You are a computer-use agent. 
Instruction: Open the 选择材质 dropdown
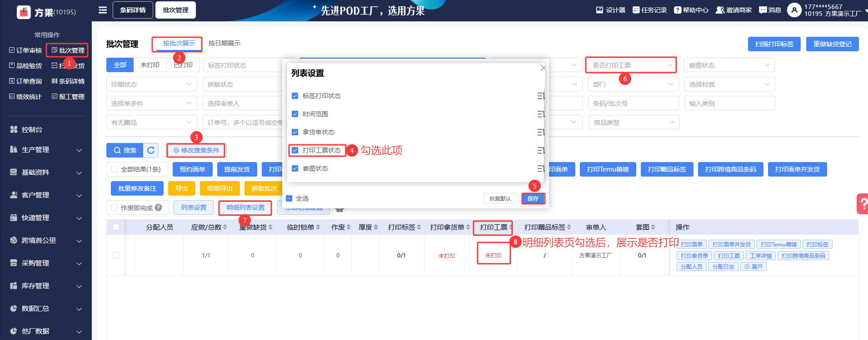tap(729, 84)
